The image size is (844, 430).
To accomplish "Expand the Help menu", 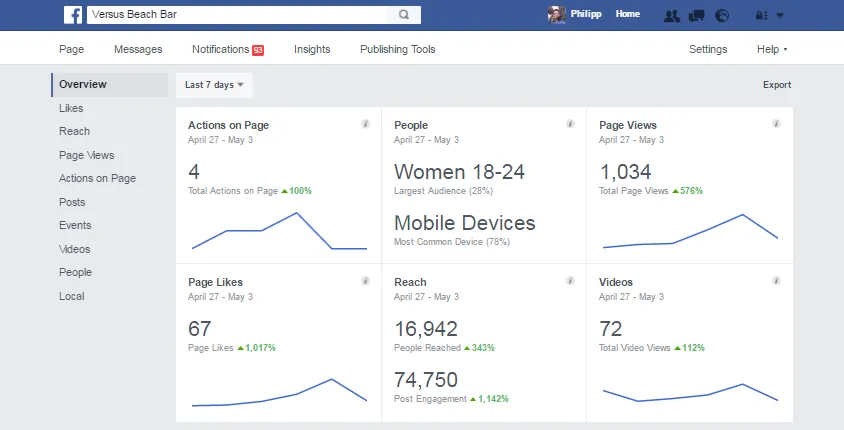I will pos(772,49).
